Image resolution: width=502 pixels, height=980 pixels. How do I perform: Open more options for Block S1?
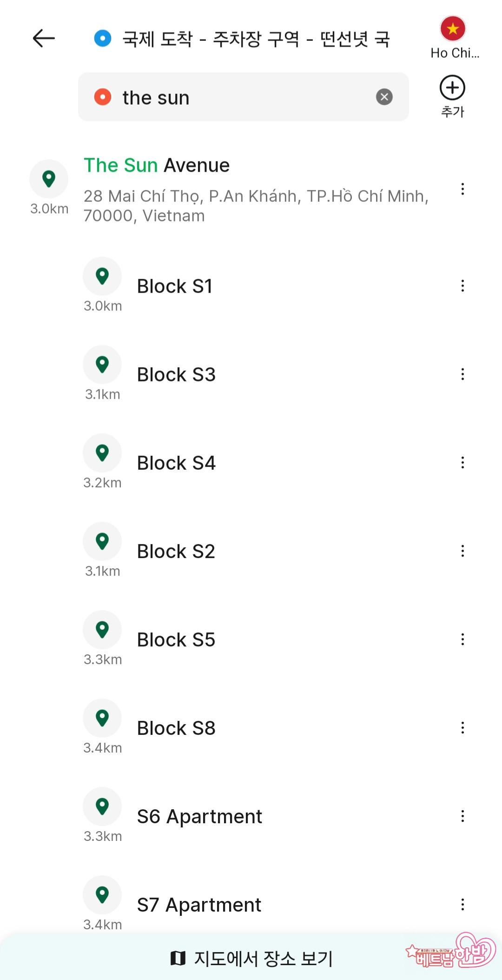(462, 286)
